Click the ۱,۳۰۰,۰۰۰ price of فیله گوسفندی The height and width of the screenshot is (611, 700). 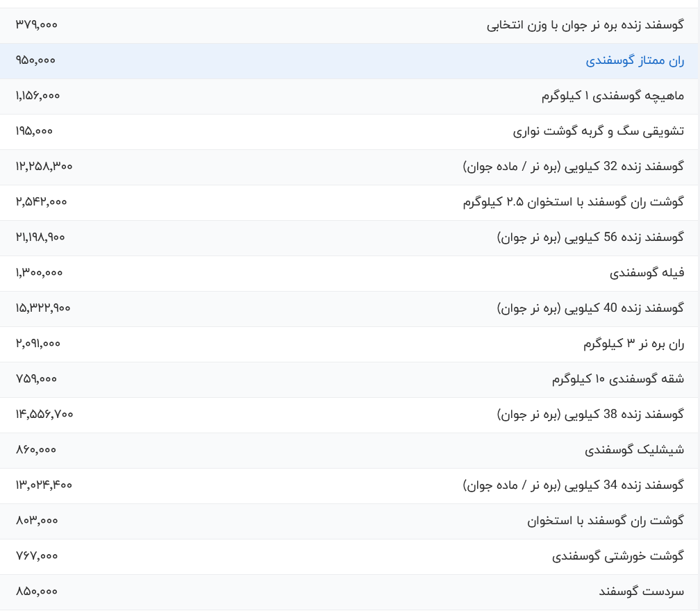(39, 273)
